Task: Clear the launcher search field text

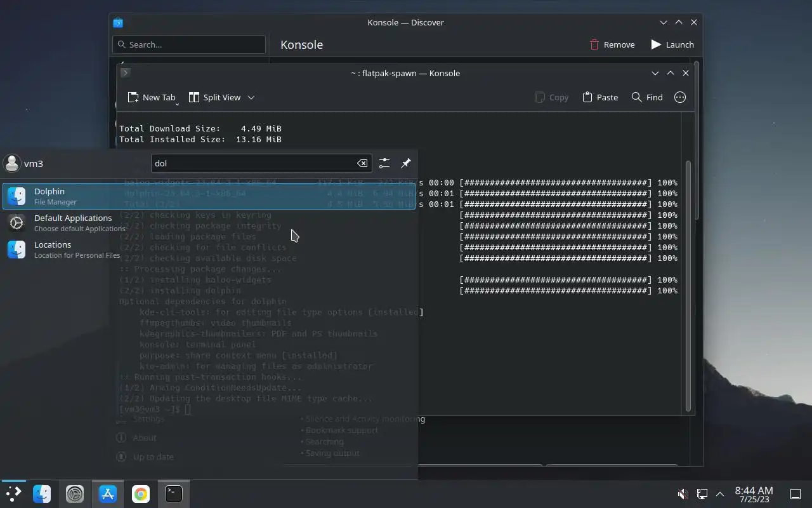Action: pyautogui.click(x=362, y=163)
